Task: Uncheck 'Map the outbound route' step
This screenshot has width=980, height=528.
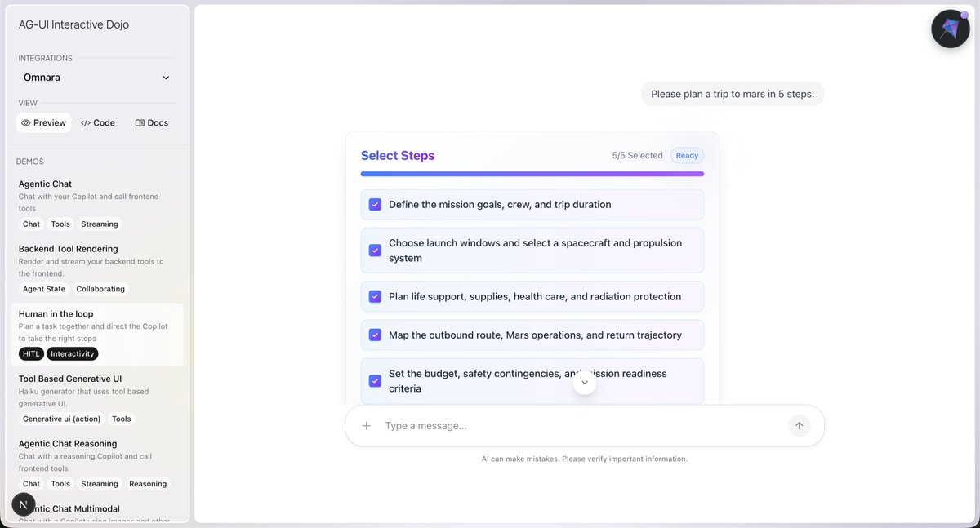Action: (x=375, y=335)
